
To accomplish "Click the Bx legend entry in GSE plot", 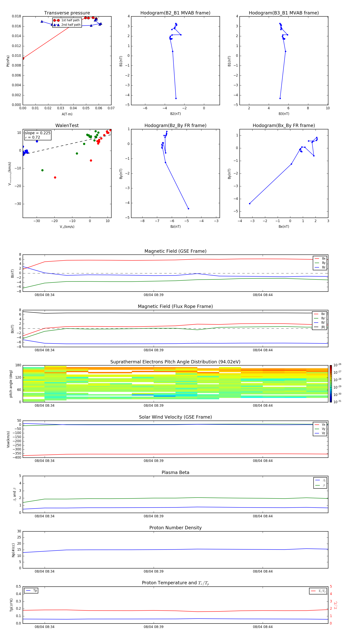I will 320,259.
